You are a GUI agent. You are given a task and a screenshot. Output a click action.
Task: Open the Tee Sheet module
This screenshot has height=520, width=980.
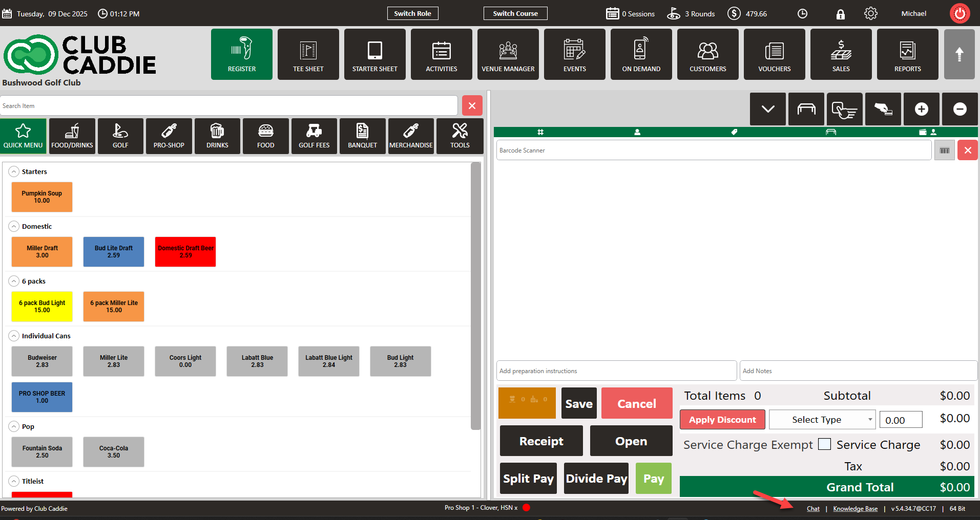[308, 54]
